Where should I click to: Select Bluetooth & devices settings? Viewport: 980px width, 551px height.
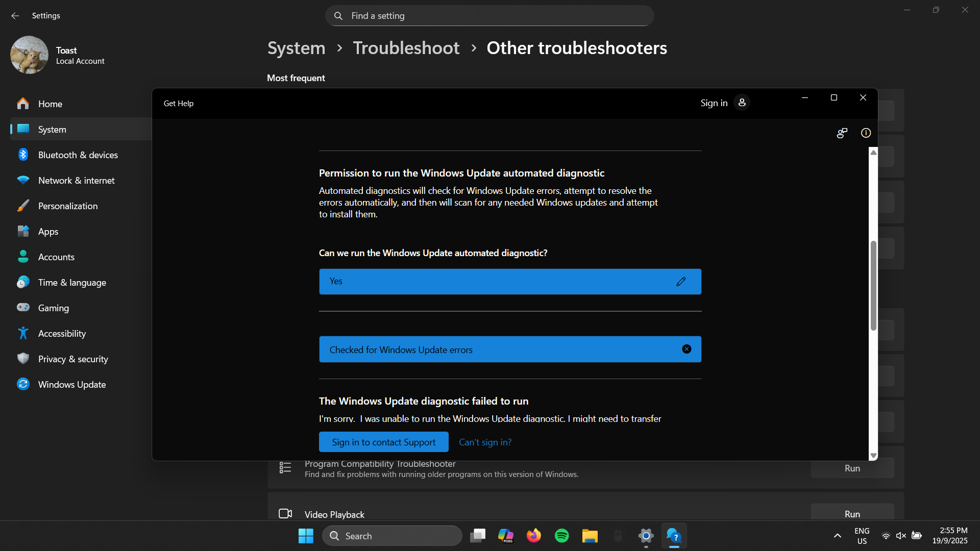coord(78,155)
